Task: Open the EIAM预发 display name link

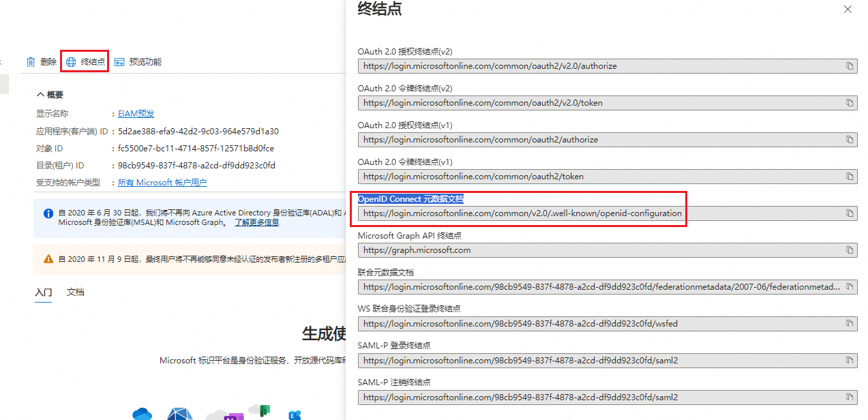Action: (x=136, y=114)
